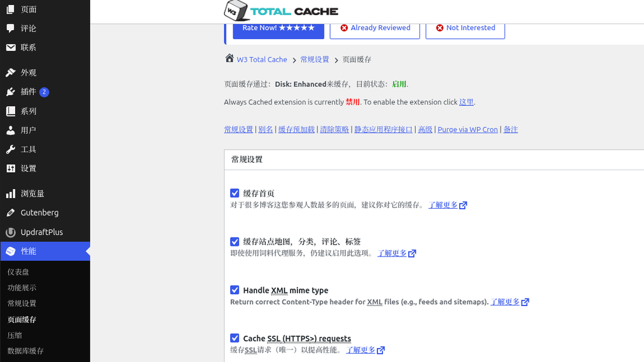
Task: Click external link icon for Handle XML mime type
Action: click(x=525, y=302)
